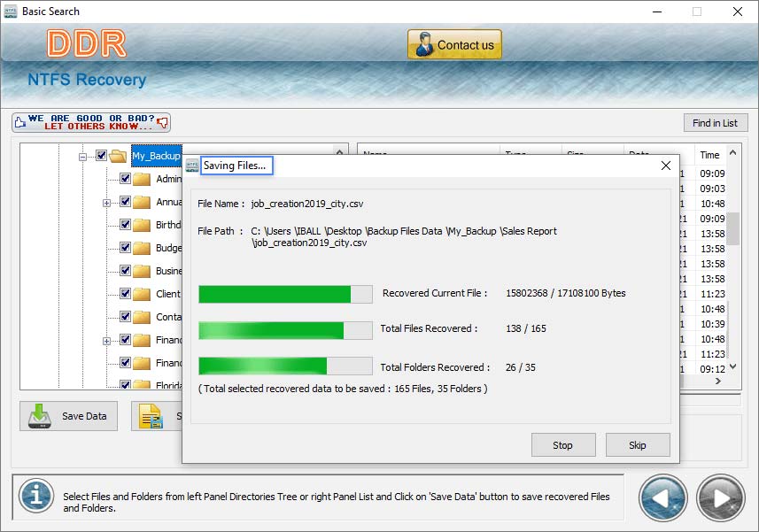Click the Back navigation arrow button
The height and width of the screenshot is (532, 759).
(x=663, y=498)
